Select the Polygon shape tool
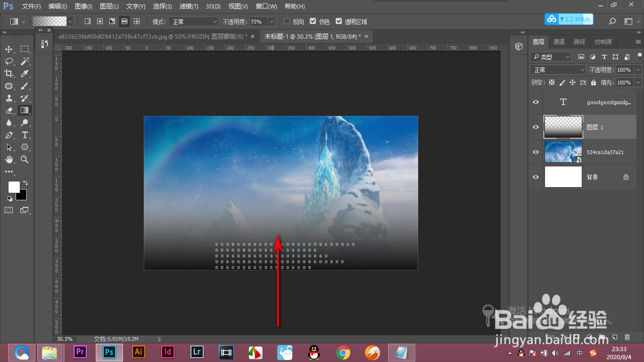Viewport: 644px width, 362px height. tap(25, 147)
